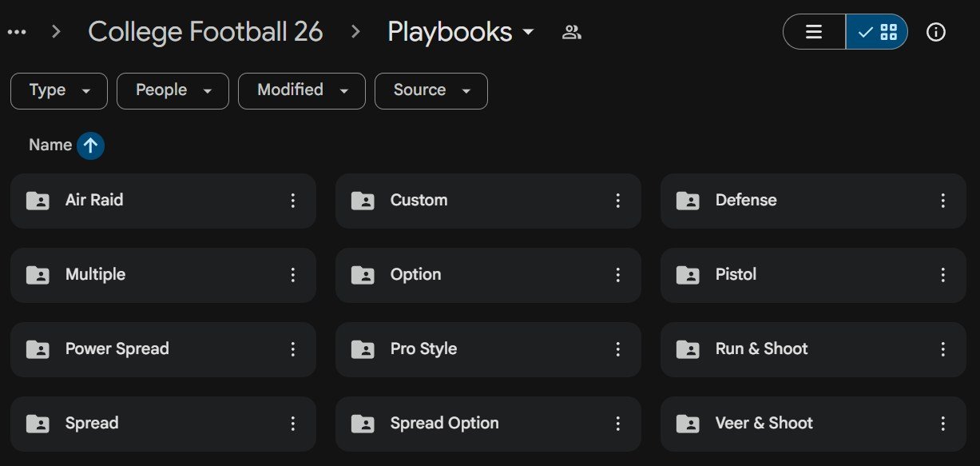The height and width of the screenshot is (466, 980).
Task: Open the Multiple folder
Action: click(163, 275)
